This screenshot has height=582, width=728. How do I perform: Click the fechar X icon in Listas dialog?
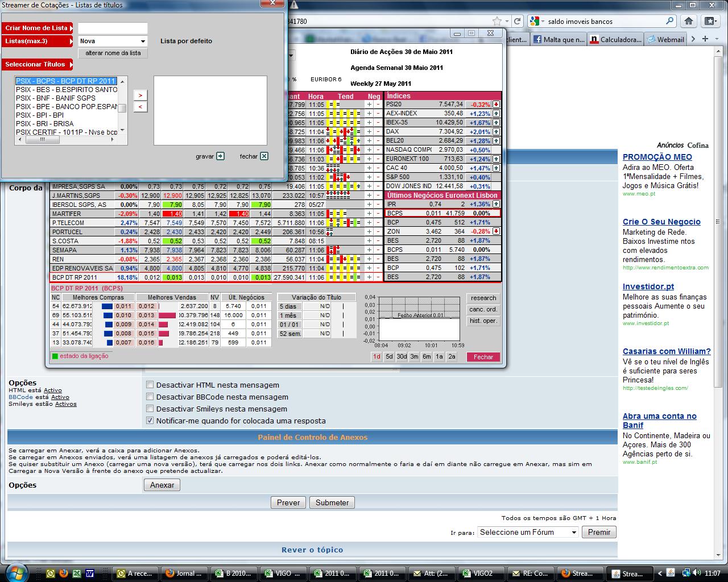(x=264, y=156)
